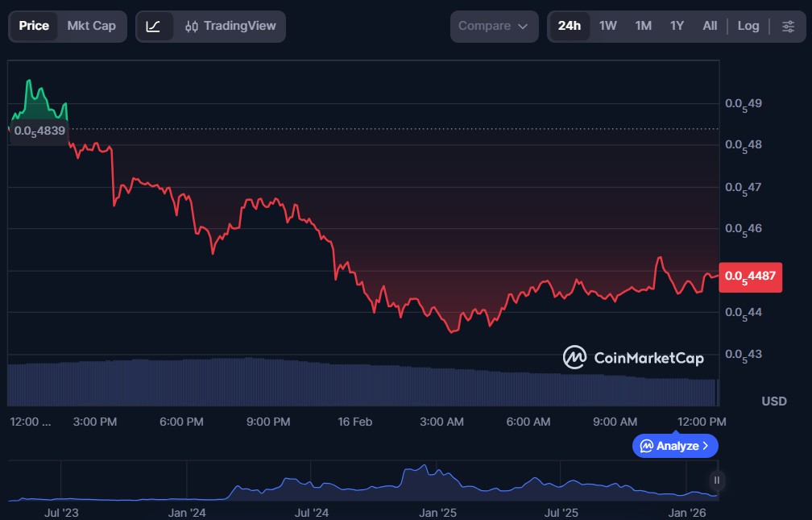This screenshot has height=520, width=812.
Task: Expand Analyze via its right chevron
Action: pos(706,446)
